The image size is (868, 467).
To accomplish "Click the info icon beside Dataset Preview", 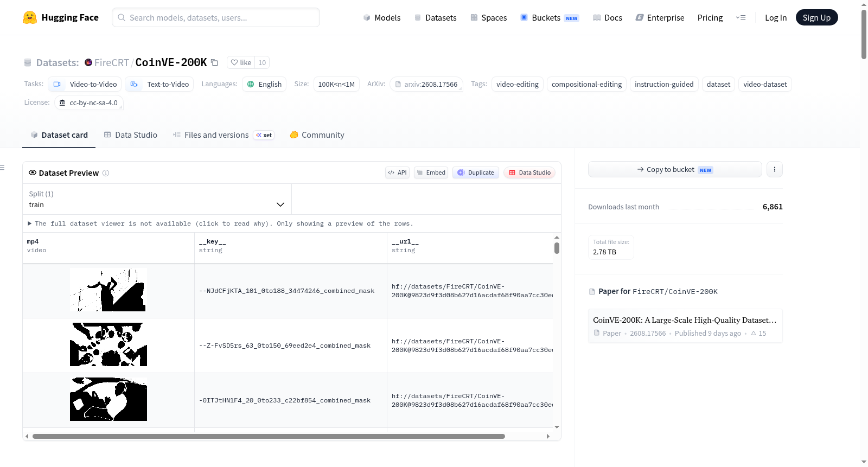I will (x=106, y=173).
